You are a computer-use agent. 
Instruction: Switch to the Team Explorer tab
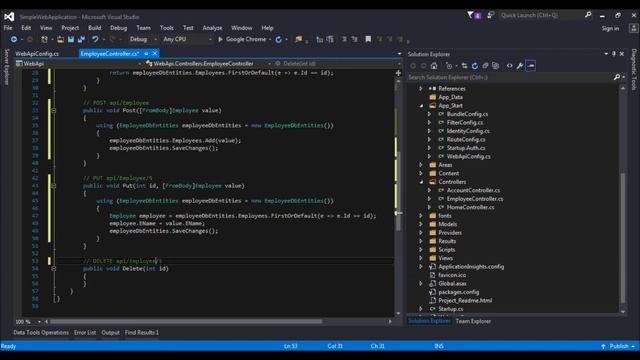[473, 321]
